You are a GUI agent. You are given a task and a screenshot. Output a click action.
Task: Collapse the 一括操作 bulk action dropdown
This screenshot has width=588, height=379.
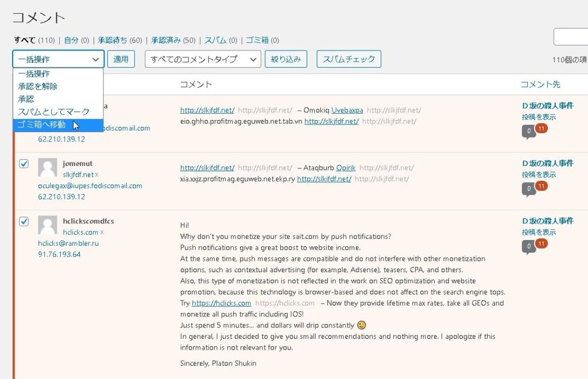pyautogui.click(x=58, y=59)
